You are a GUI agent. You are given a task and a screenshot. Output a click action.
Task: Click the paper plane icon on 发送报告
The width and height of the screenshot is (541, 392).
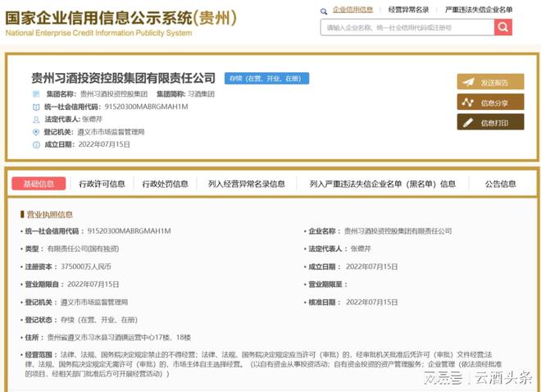[x=468, y=82]
